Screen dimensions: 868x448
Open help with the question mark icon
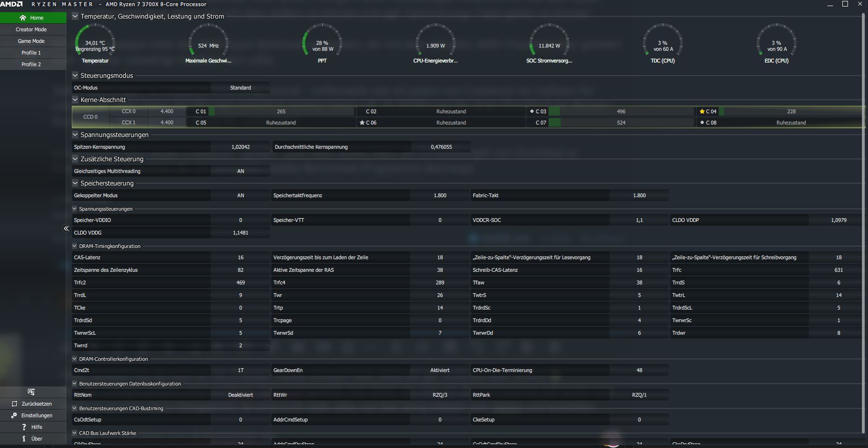pos(24,427)
